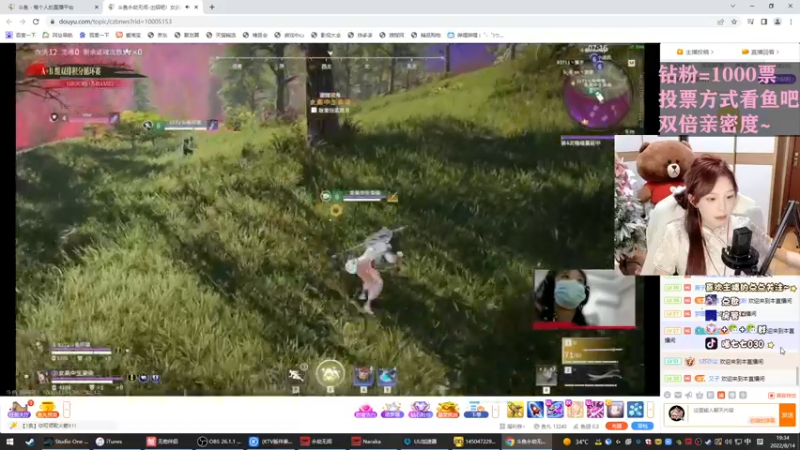800x450 pixels.
Task: Send the chat message with orange 发送 button
Action: [787, 415]
